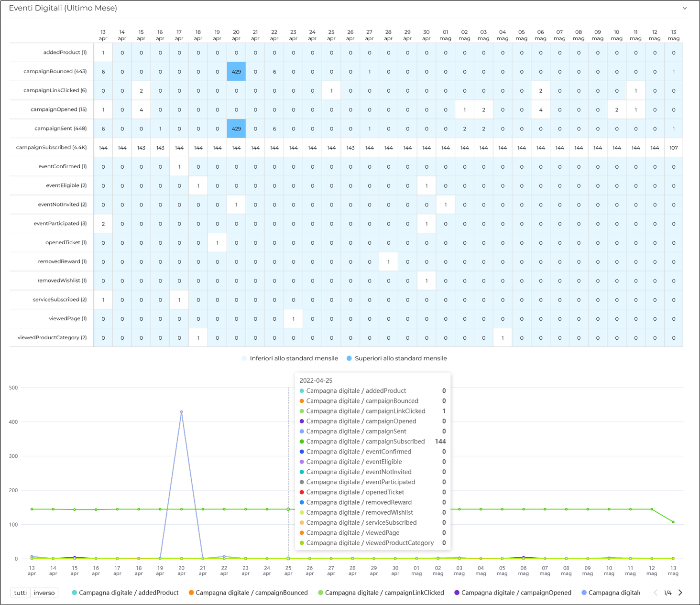This screenshot has height=605, width=700.
Task: Click the viewedPage (1) row label
Action: coord(68,319)
